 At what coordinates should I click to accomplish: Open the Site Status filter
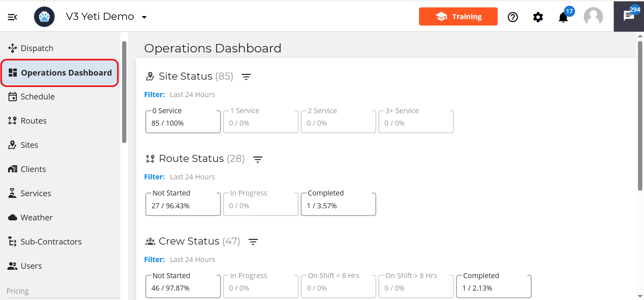tap(247, 77)
